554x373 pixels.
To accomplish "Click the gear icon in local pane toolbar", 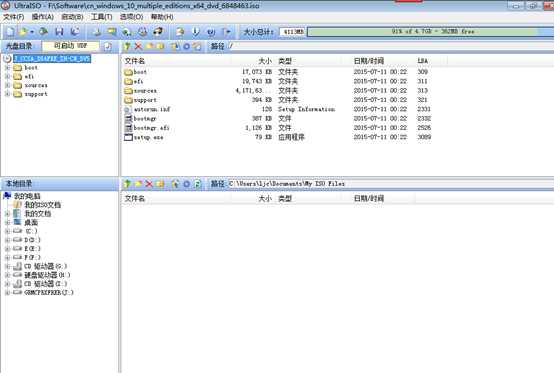I will coord(187,184).
